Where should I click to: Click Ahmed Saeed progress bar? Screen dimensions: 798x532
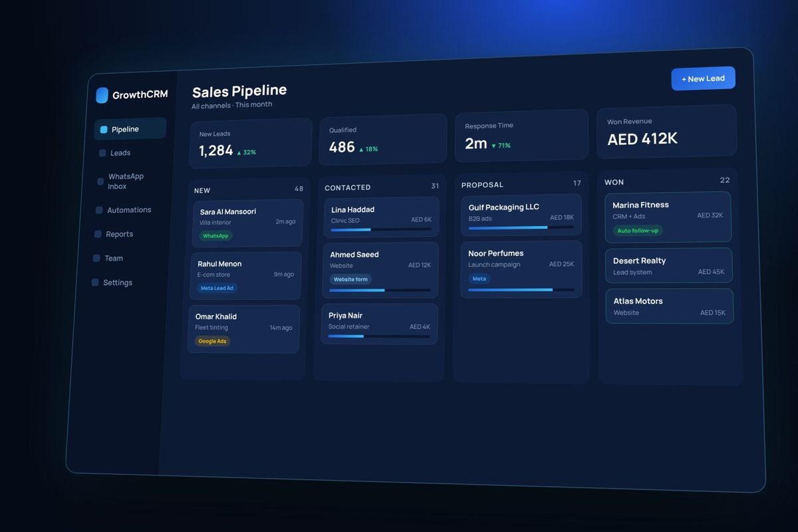click(x=380, y=290)
